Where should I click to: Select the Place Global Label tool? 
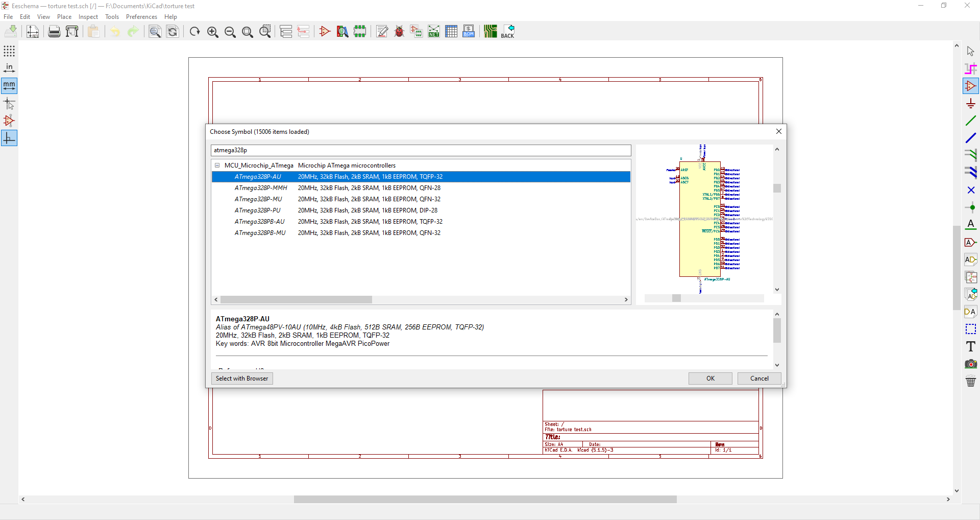(971, 242)
